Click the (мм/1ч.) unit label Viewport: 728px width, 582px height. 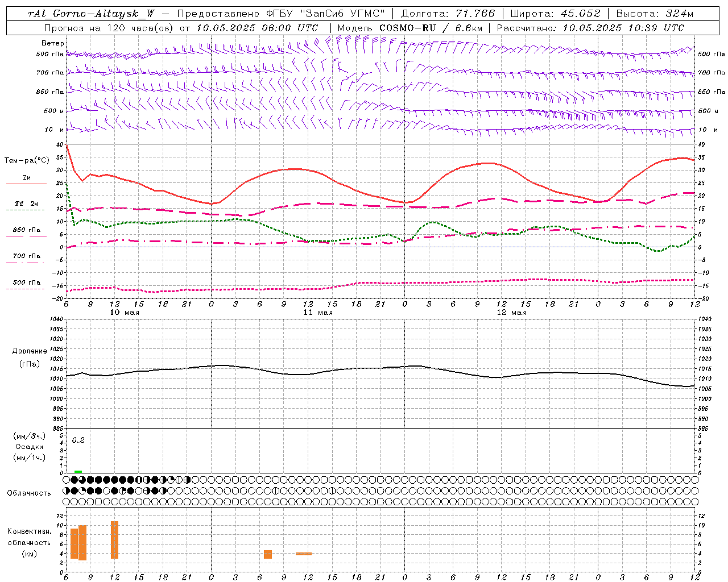(30, 458)
